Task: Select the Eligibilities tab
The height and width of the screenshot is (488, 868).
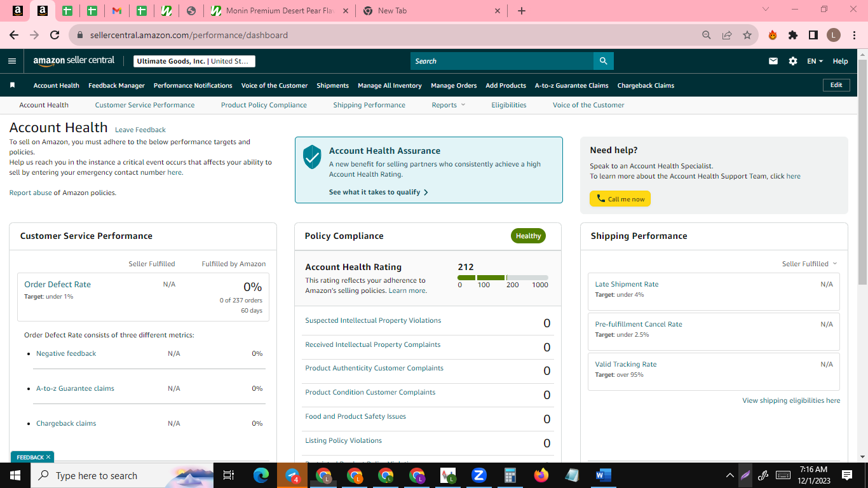Action: point(509,105)
